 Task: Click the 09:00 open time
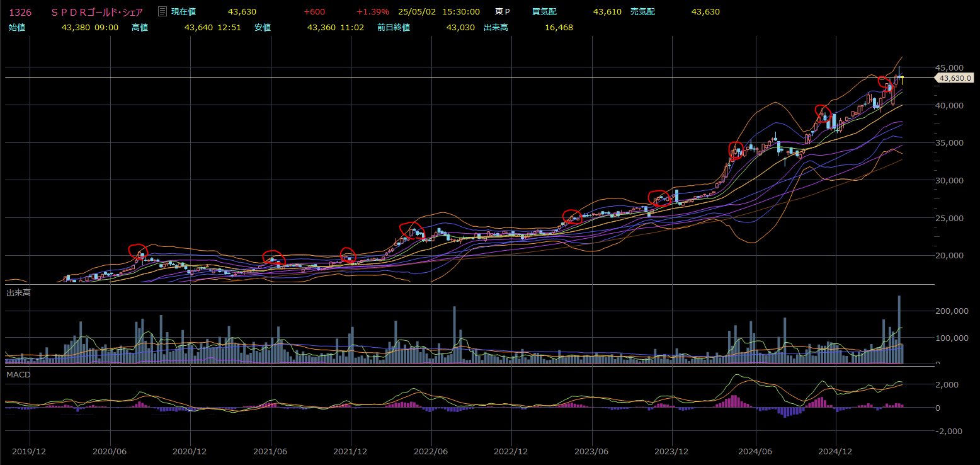click(x=107, y=28)
